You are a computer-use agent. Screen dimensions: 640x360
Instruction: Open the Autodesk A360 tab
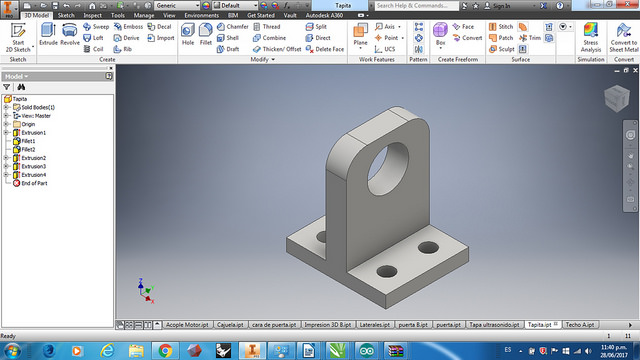coord(324,16)
